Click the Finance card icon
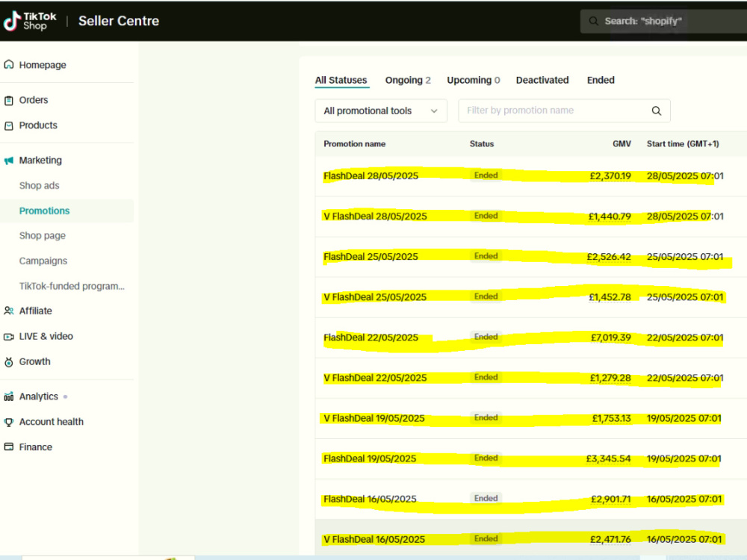The width and height of the screenshot is (747, 560). (x=8, y=447)
